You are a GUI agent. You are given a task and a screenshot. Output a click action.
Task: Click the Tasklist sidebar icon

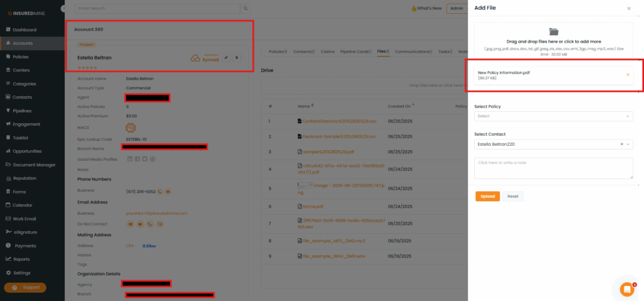pyautogui.click(x=8, y=138)
